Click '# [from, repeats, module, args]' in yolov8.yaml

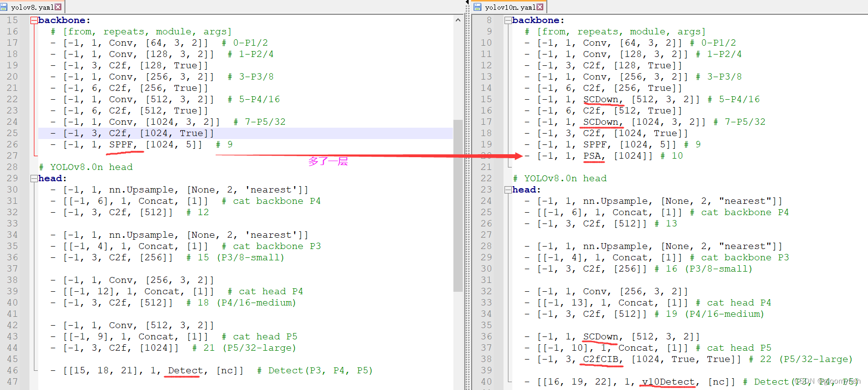point(141,31)
